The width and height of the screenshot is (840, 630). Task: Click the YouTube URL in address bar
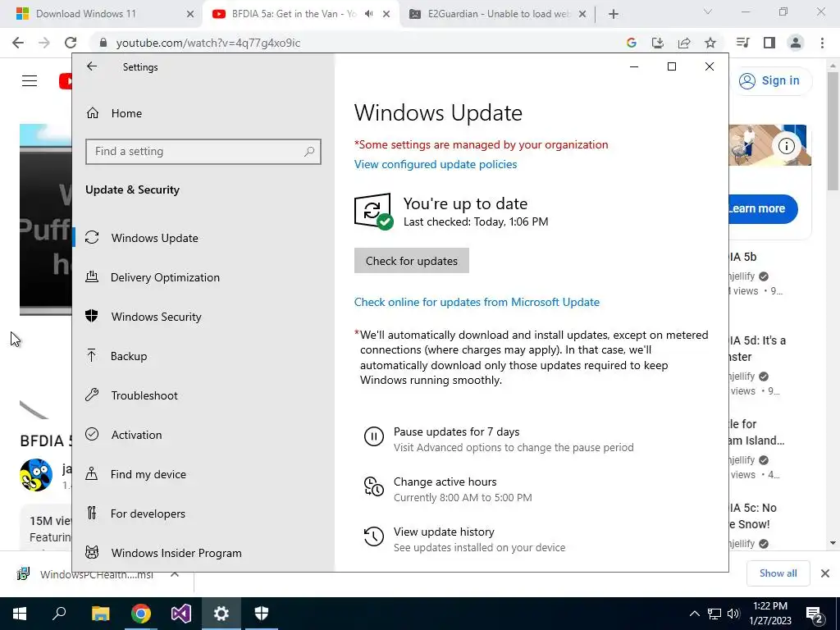(x=208, y=43)
